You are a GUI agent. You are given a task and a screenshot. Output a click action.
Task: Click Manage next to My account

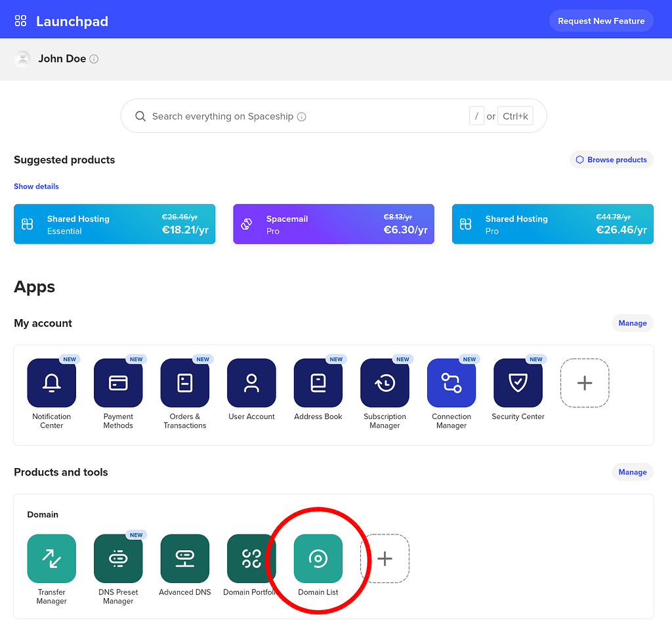(632, 323)
